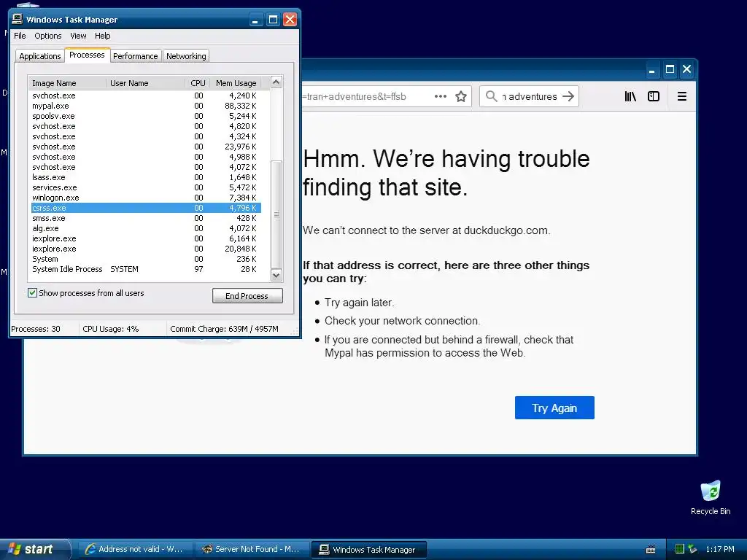Sort by the CPU column header
Screen dimensions: 747x560
coord(197,83)
